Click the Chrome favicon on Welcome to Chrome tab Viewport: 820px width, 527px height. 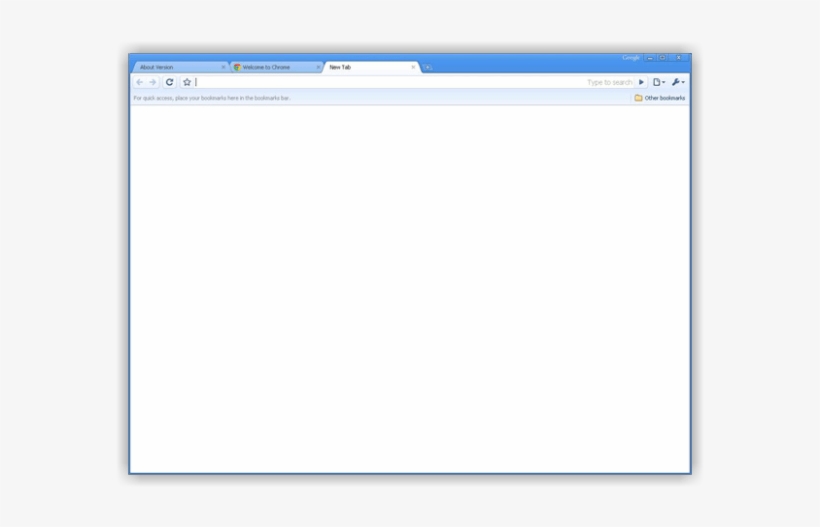coord(237,67)
